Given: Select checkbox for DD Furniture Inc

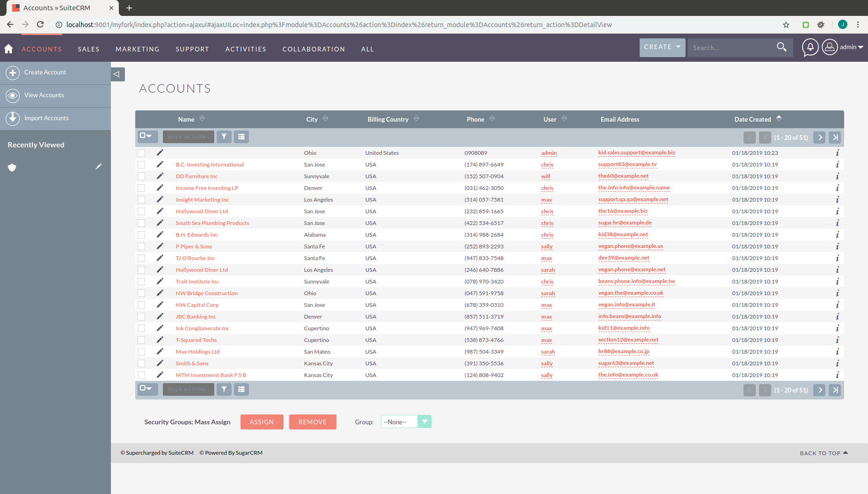Looking at the screenshot, I should (x=141, y=176).
